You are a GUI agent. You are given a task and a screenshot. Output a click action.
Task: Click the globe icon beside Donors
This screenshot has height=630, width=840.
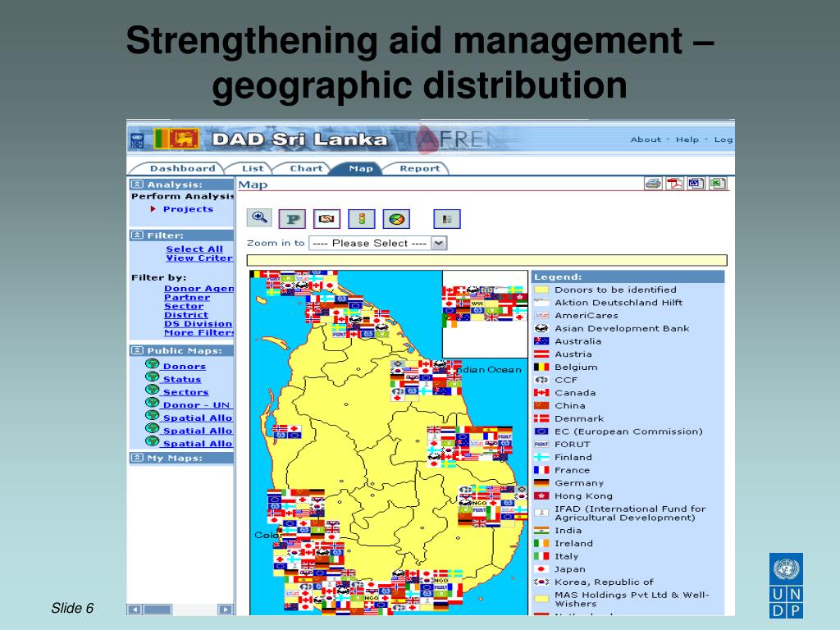[152, 364]
